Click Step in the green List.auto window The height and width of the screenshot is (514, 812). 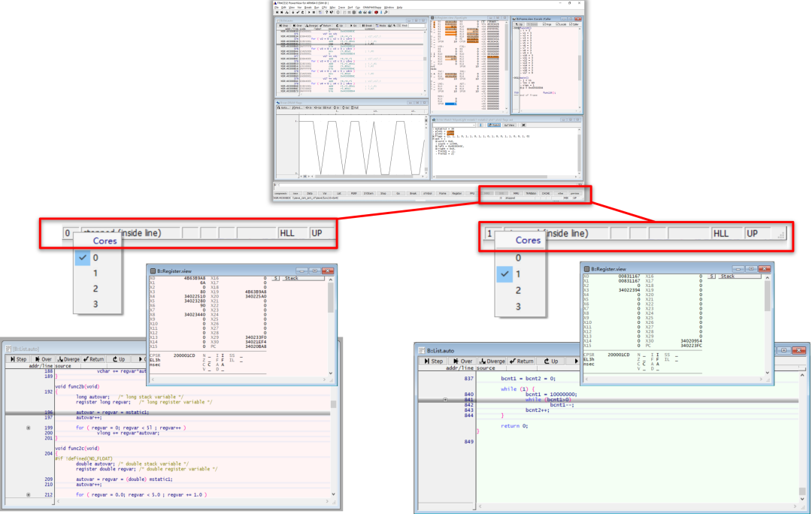coord(432,361)
